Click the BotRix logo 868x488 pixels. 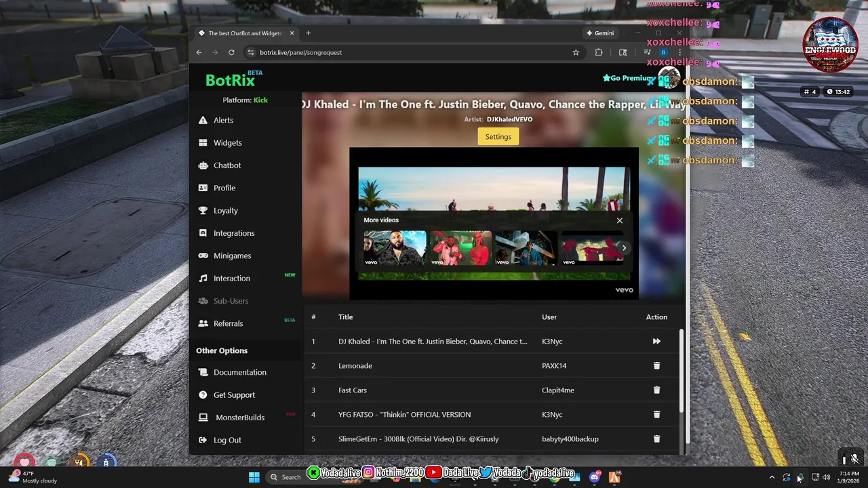(231, 80)
